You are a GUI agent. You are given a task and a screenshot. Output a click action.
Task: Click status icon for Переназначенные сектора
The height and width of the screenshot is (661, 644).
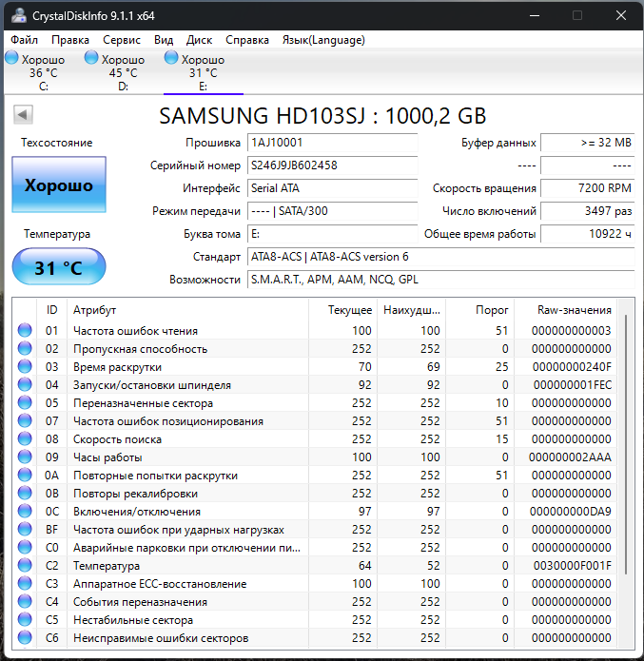coord(25,402)
